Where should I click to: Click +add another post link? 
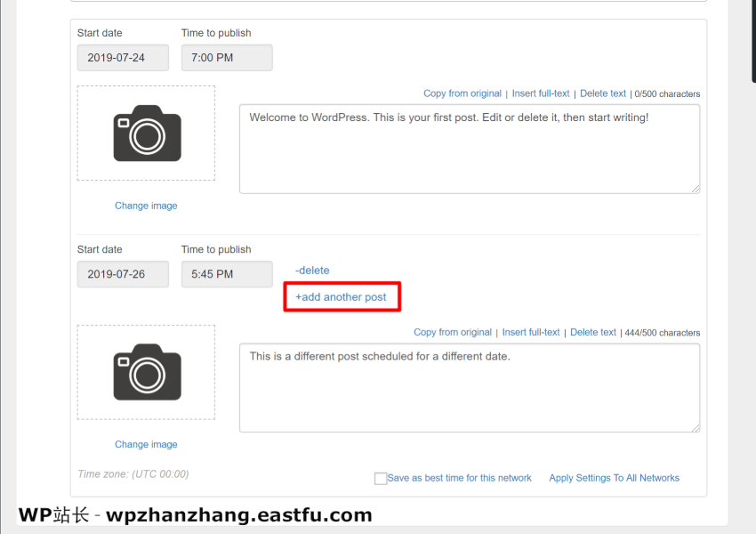(341, 296)
